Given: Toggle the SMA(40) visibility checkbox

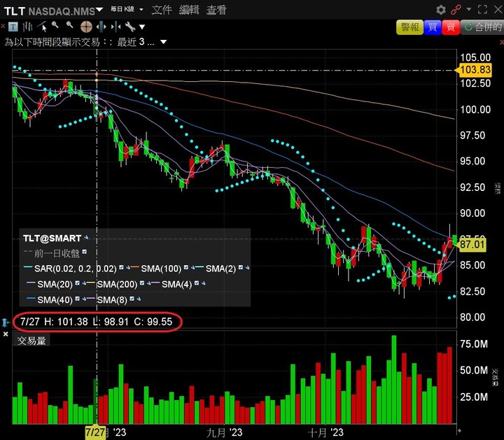Looking at the screenshot, I should click(77, 299).
